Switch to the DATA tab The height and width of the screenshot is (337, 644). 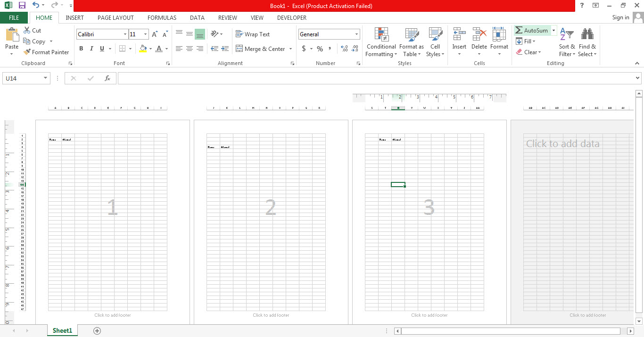click(197, 18)
